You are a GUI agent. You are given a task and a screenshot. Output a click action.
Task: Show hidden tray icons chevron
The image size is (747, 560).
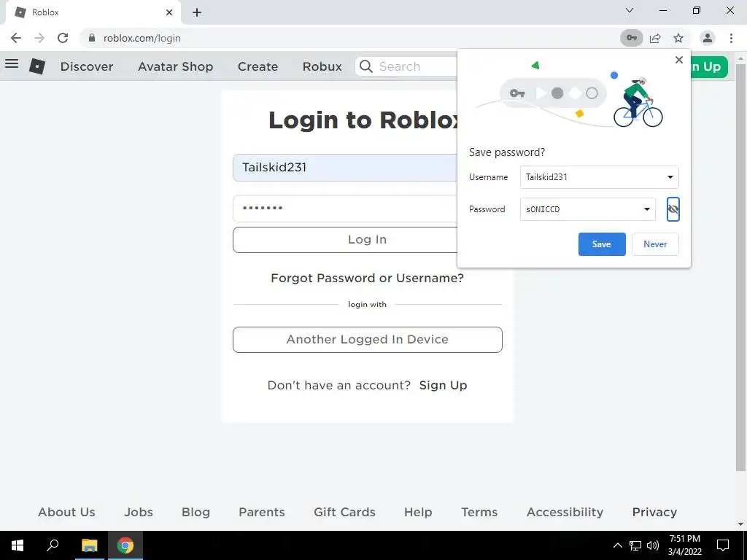[617, 545]
